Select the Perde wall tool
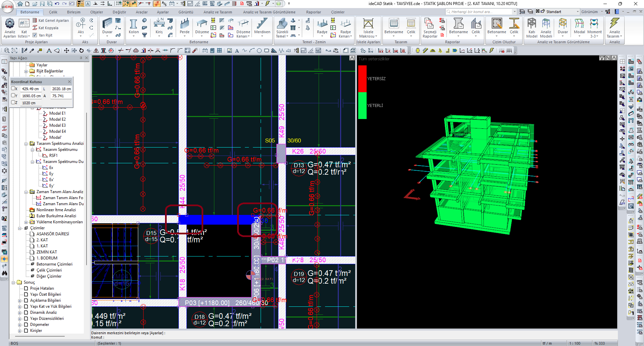 click(x=184, y=26)
